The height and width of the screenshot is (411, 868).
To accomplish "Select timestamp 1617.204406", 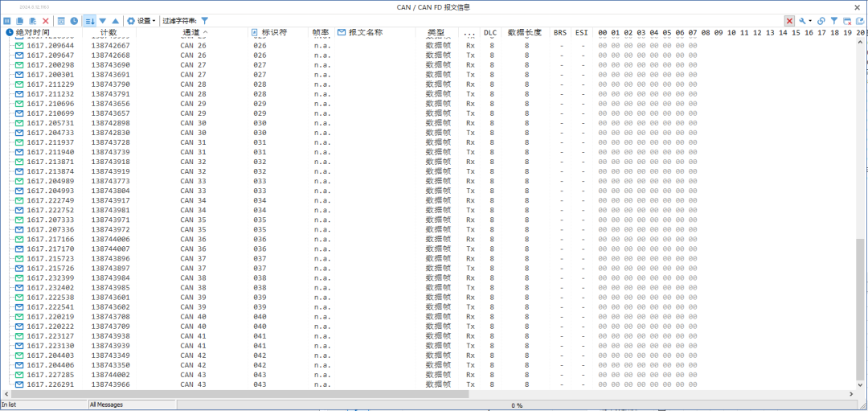I will pyautogui.click(x=51, y=365).
